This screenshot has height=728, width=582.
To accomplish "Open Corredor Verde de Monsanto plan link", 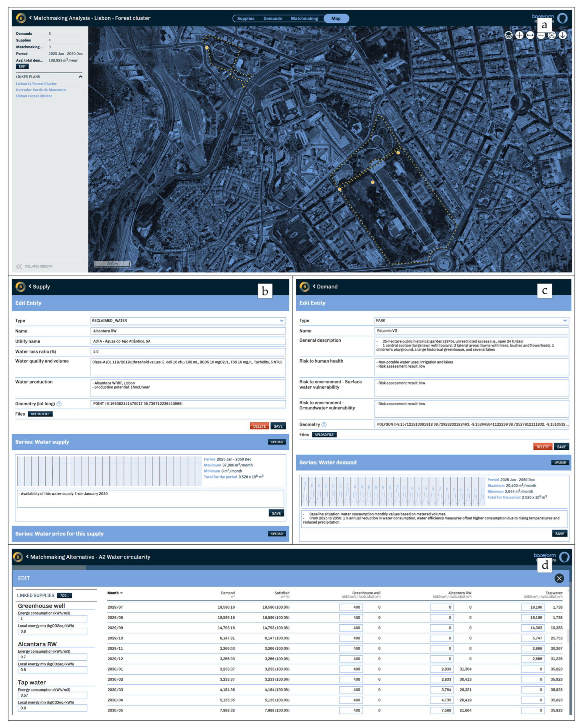I will point(40,90).
